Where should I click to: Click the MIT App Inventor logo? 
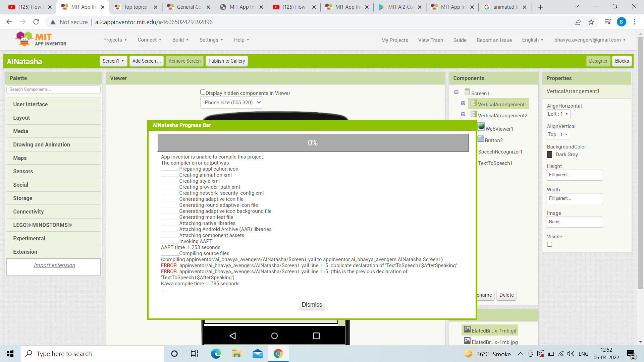[x=41, y=39]
